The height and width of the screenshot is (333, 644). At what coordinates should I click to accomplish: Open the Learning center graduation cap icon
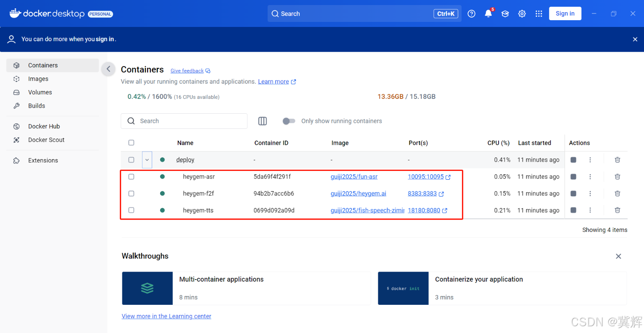click(505, 14)
